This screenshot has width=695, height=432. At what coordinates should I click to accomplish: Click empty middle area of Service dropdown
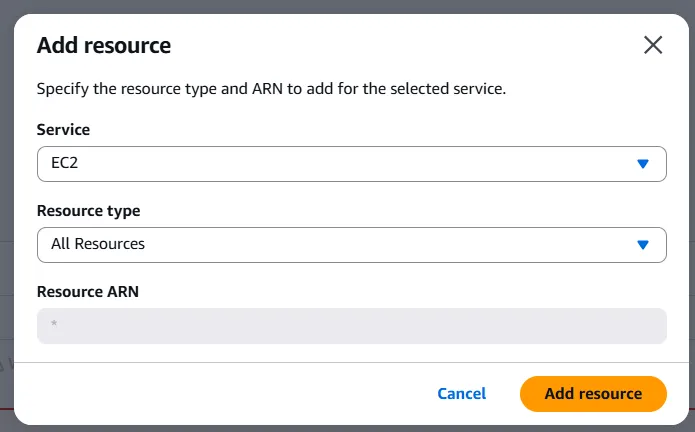[350, 164]
